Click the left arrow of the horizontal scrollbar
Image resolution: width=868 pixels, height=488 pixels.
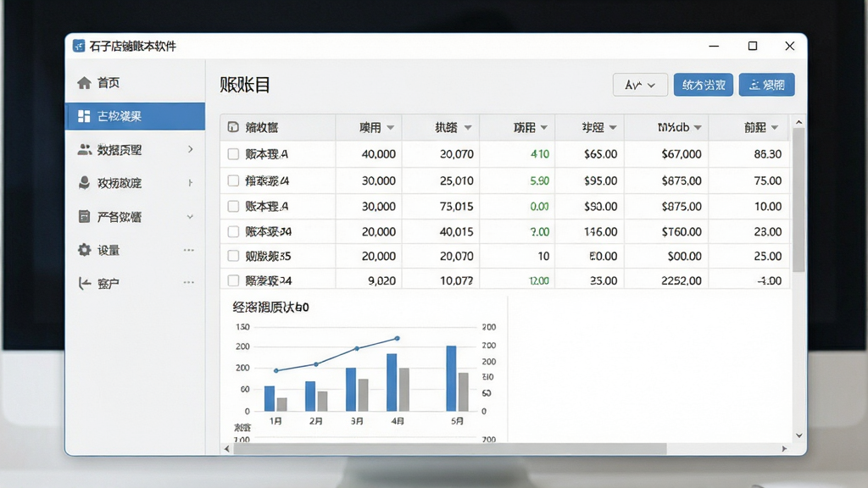click(x=227, y=449)
